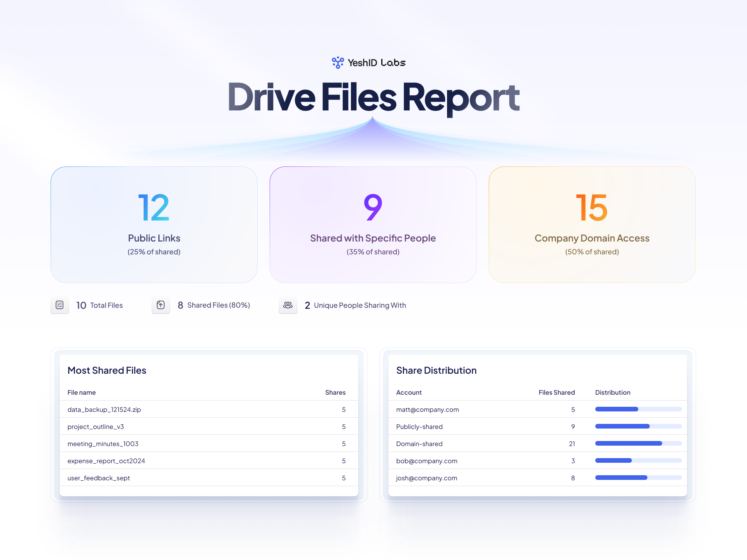Click the 10 Total Files stat
The height and width of the screenshot is (560, 747).
(x=100, y=305)
